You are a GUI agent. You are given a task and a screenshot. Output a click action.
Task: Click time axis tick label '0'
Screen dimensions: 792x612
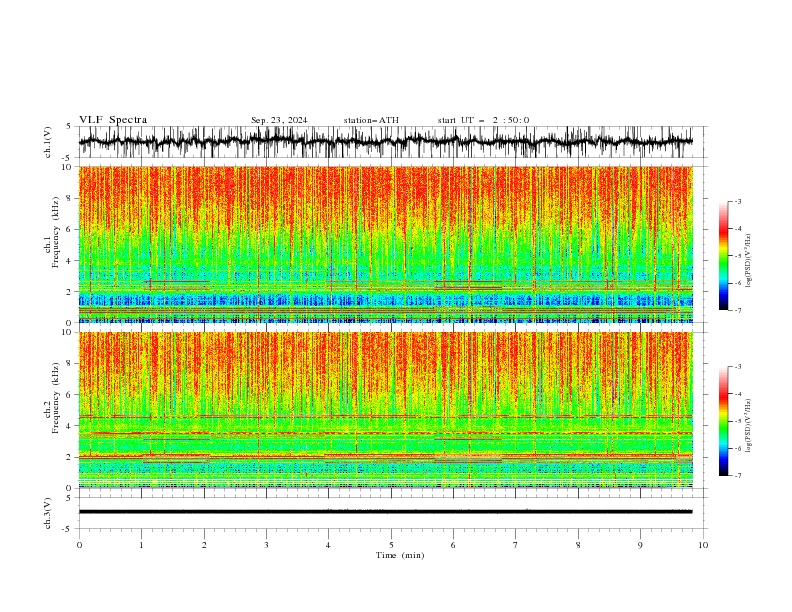tap(79, 545)
